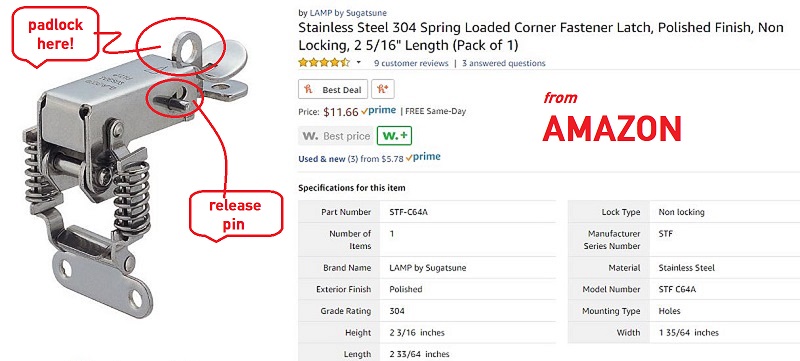This screenshot has width=800, height=361.
Task: Click the product title text
Action: [x=541, y=36]
